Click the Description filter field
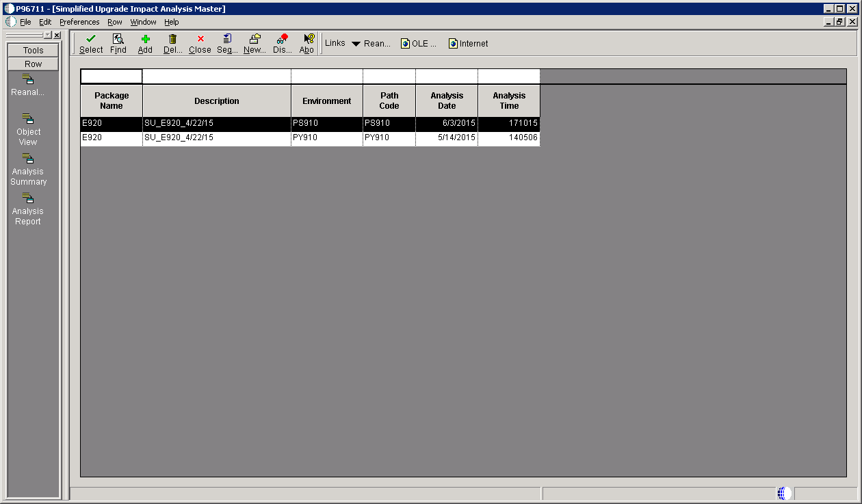 [217, 77]
